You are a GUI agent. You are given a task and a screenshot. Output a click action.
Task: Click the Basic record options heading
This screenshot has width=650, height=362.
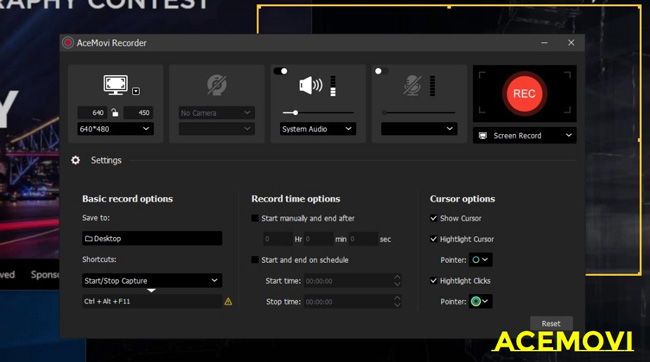[128, 199]
